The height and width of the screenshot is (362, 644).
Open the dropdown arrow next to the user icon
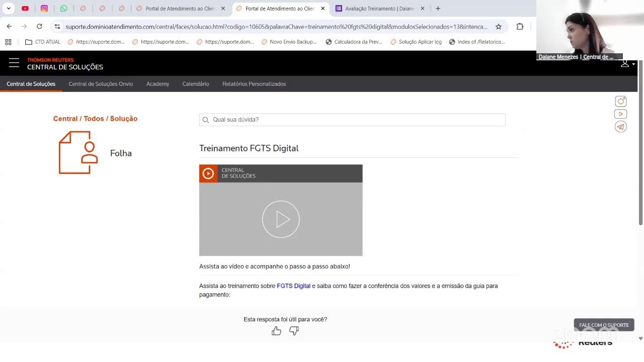633,64
